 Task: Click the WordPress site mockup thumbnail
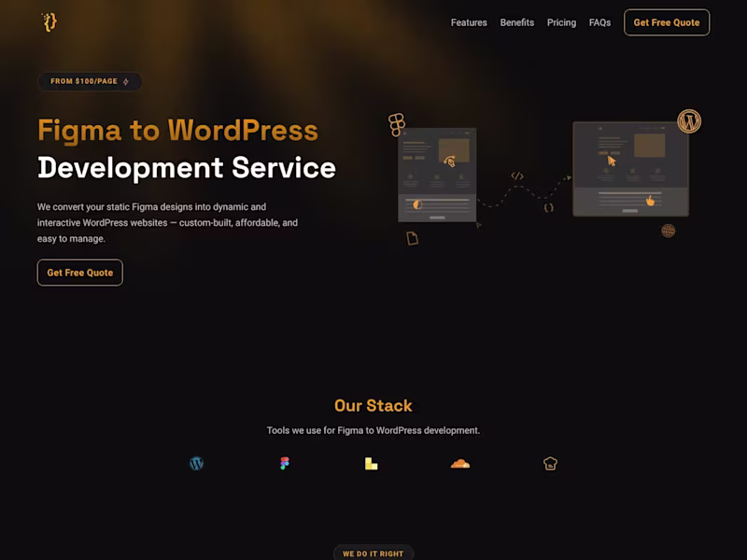point(630,169)
